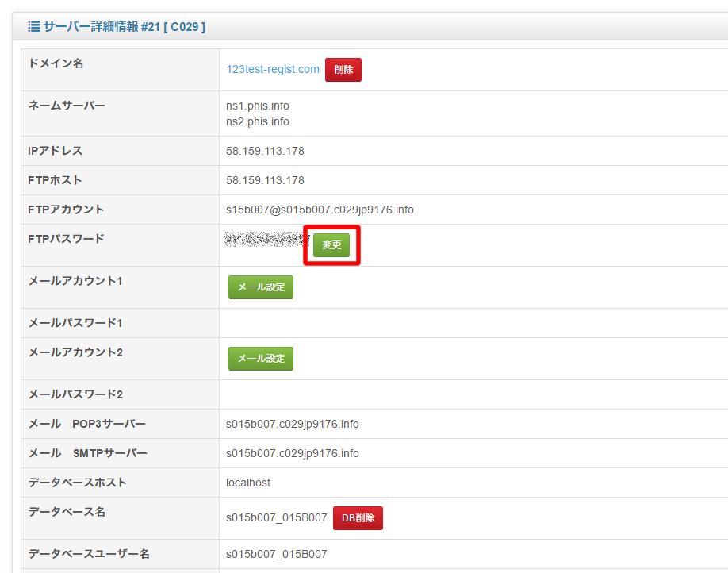Click the green 変更 button for FTP password
This screenshot has width=728, height=573.
pos(331,245)
